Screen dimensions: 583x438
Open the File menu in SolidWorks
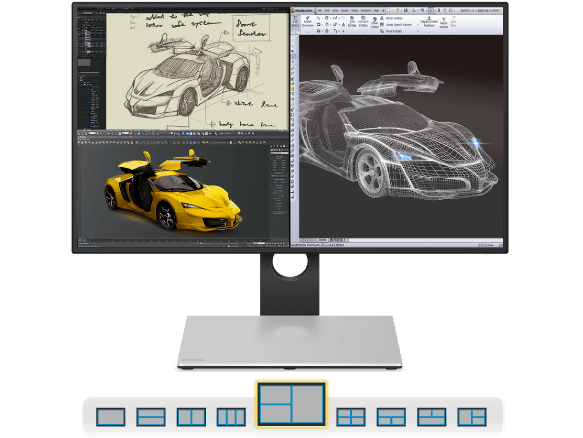(319, 10)
